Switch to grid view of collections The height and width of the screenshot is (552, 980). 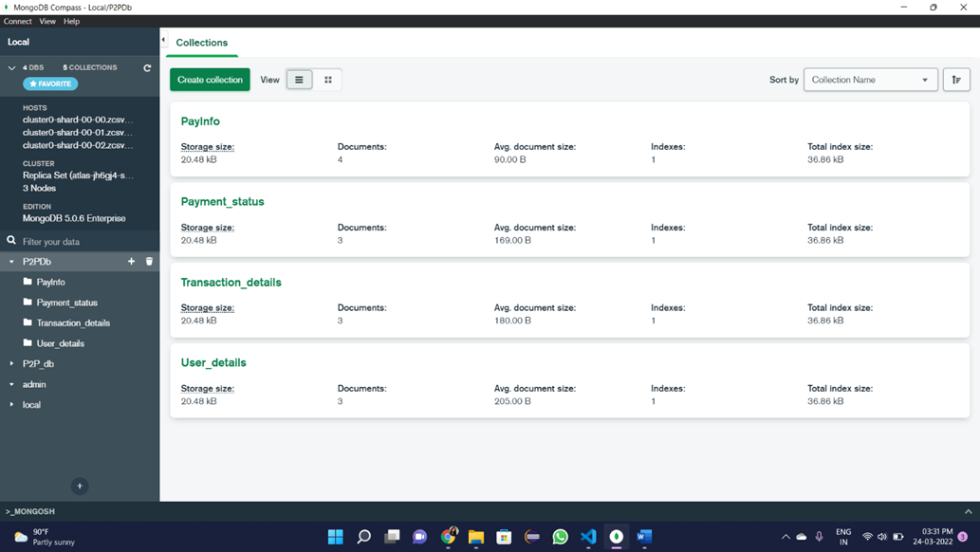[328, 80]
